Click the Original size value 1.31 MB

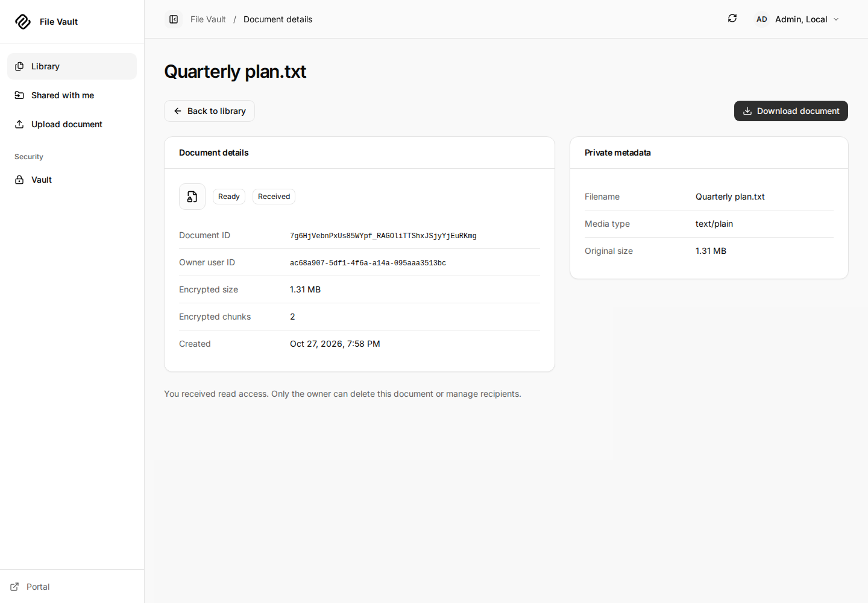coord(711,251)
